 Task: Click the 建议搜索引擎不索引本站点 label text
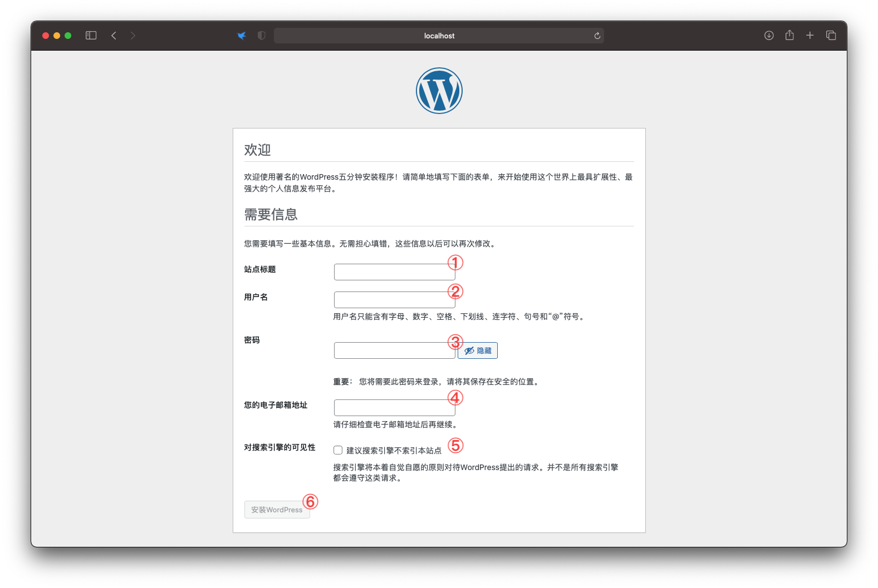point(394,451)
